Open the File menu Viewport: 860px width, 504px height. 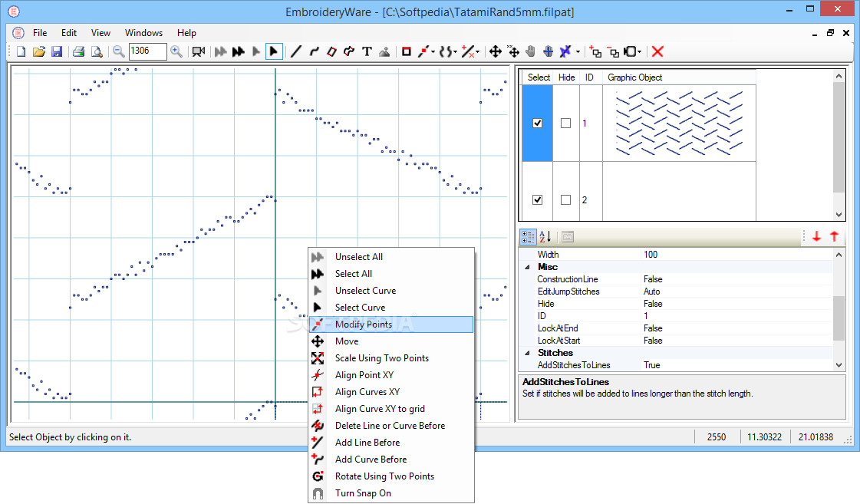(x=40, y=33)
